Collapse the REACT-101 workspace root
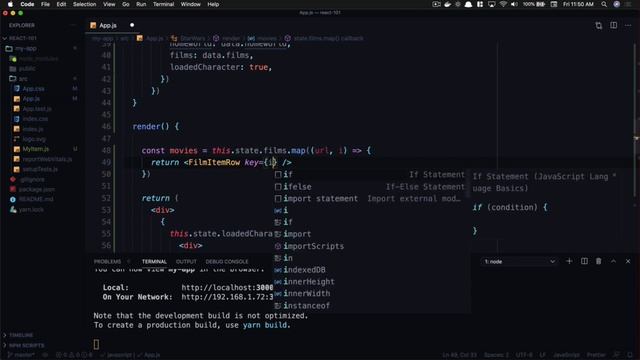This screenshot has width=640, height=360. click(x=23, y=38)
